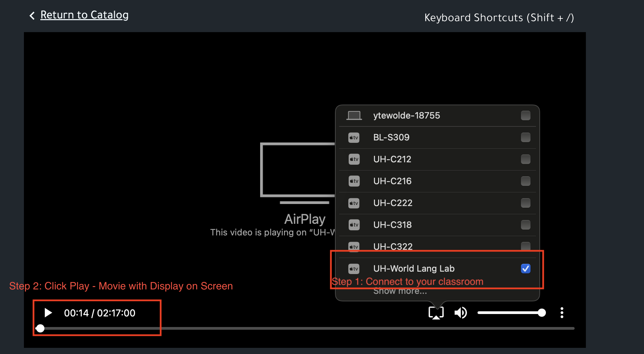Choose ytewolde-18755 in the AirPlay list

pyautogui.click(x=438, y=115)
